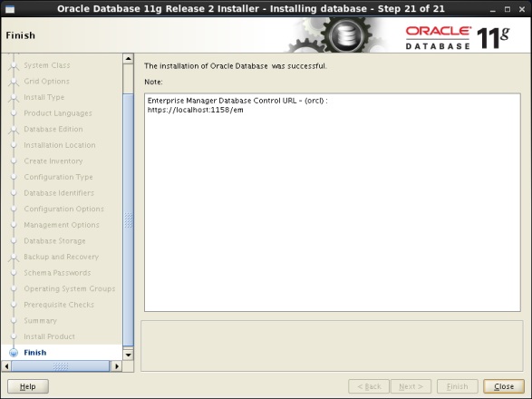Click sidebar scroll down arrow
The height and width of the screenshot is (399, 532).
pos(129,355)
